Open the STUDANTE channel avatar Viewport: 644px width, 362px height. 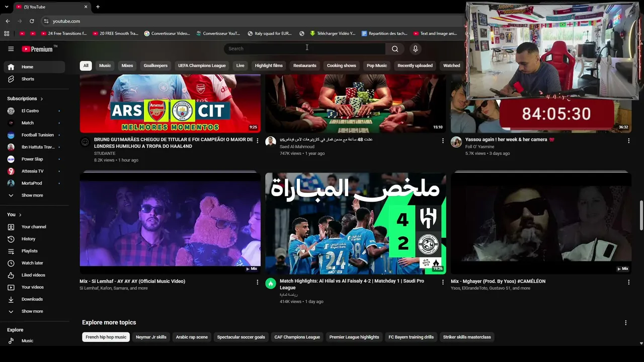85,142
